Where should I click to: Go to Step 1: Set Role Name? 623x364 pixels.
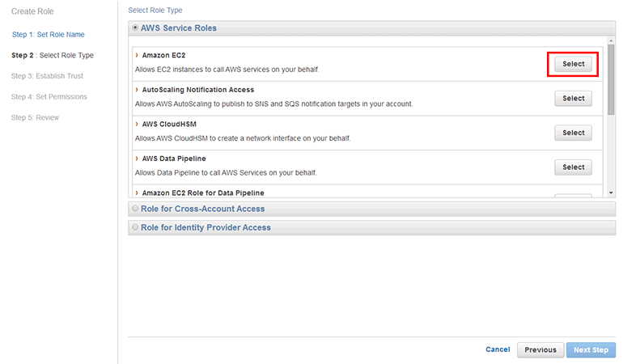pyautogui.click(x=48, y=35)
